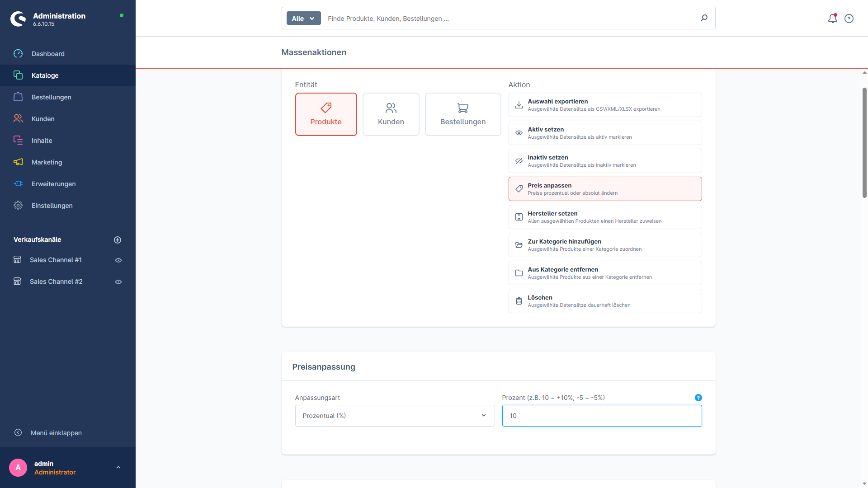Image resolution: width=868 pixels, height=488 pixels.
Task: Open Sales Channel #2
Action: tap(56, 282)
